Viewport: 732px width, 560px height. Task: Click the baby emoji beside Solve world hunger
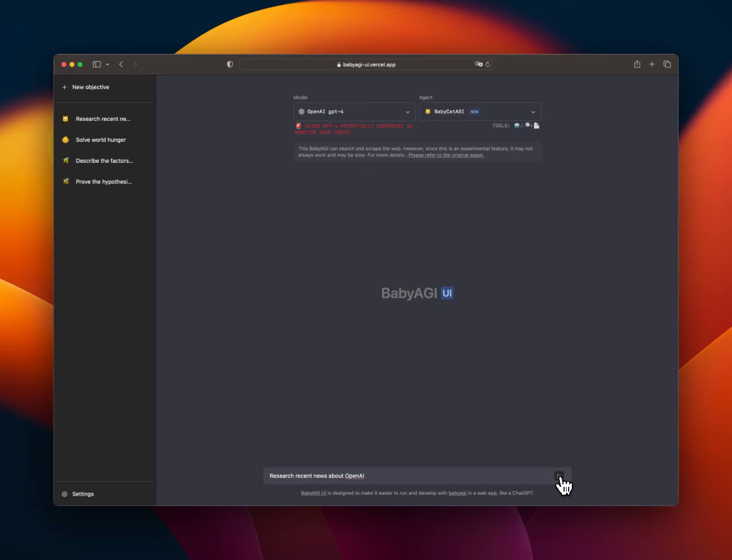point(65,139)
